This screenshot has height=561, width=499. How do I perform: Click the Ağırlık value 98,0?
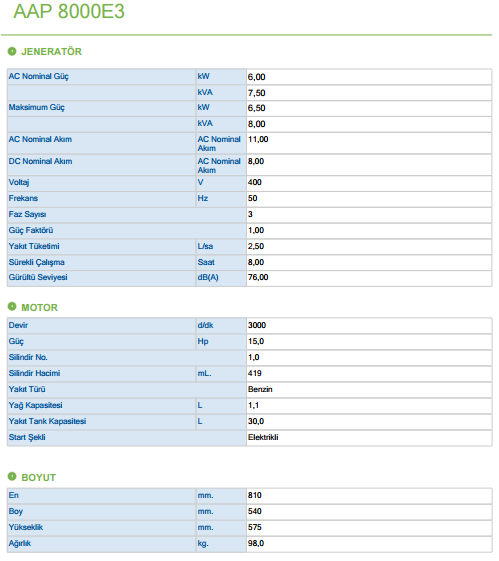tap(256, 543)
